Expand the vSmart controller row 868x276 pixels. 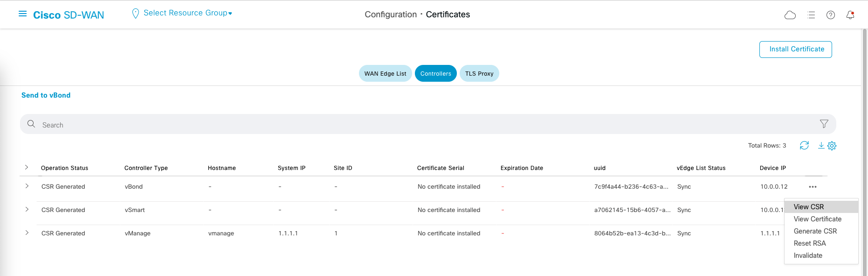pyautogui.click(x=27, y=210)
